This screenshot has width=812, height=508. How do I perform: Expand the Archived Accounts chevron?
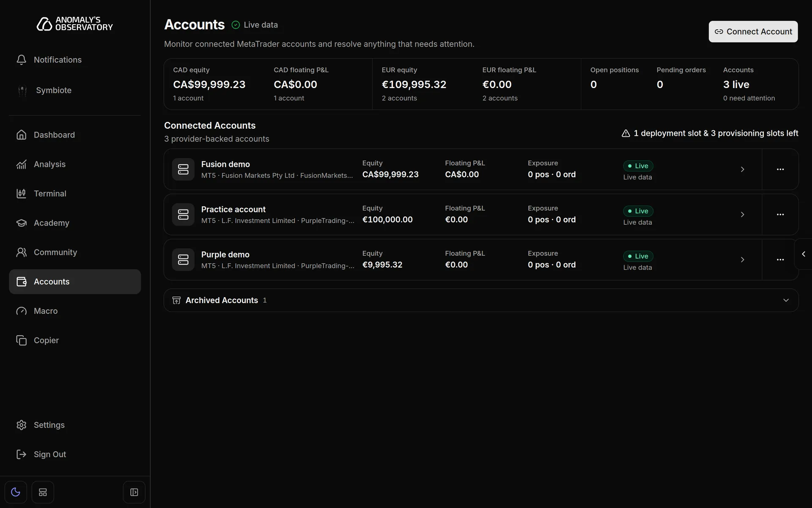click(x=786, y=300)
